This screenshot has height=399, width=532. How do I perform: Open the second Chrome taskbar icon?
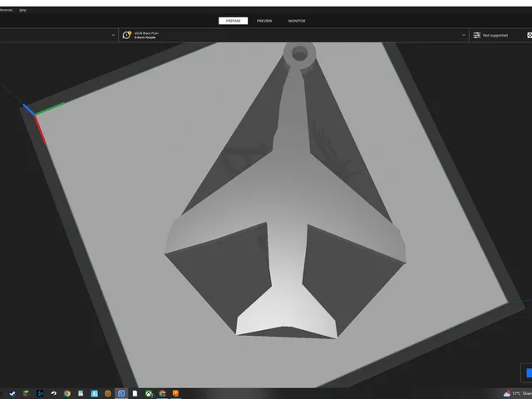(x=162, y=393)
